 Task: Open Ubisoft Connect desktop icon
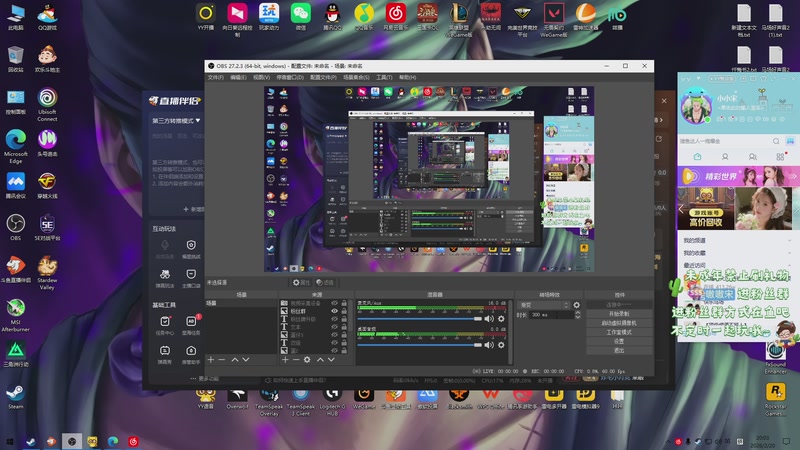[x=47, y=105]
